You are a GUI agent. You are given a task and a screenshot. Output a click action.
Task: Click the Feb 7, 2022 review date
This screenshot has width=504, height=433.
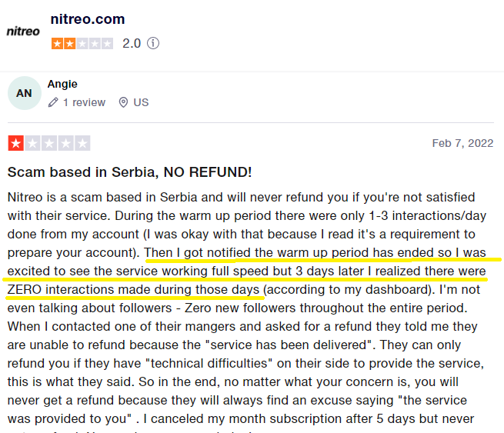click(x=462, y=143)
